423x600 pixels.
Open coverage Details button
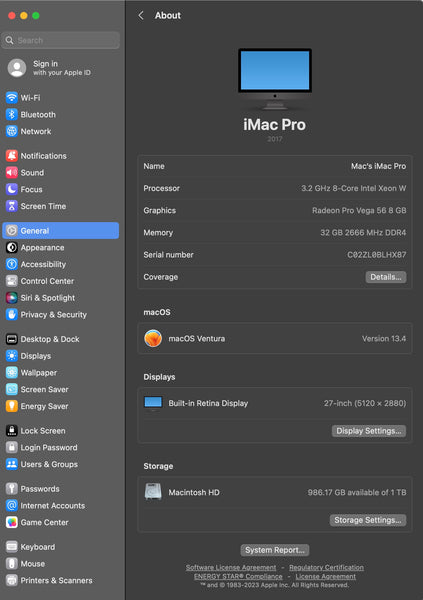(386, 277)
